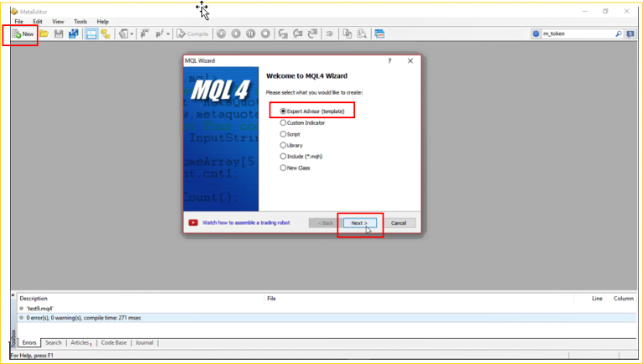Click the chat icon at toolbar far right
This screenshot has width=643, height=364.
pyautogui.click(x=630, y=34)
